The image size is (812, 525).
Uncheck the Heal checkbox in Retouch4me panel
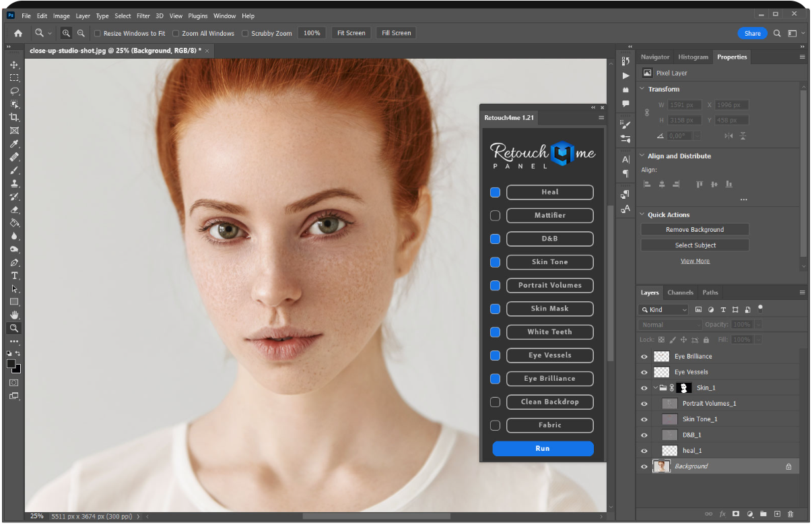(495, 193)
